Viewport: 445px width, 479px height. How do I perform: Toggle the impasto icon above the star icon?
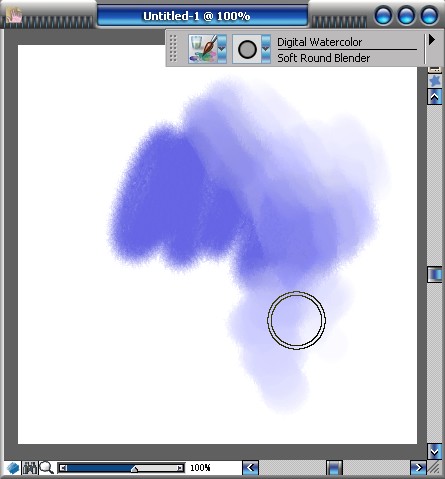435,69
